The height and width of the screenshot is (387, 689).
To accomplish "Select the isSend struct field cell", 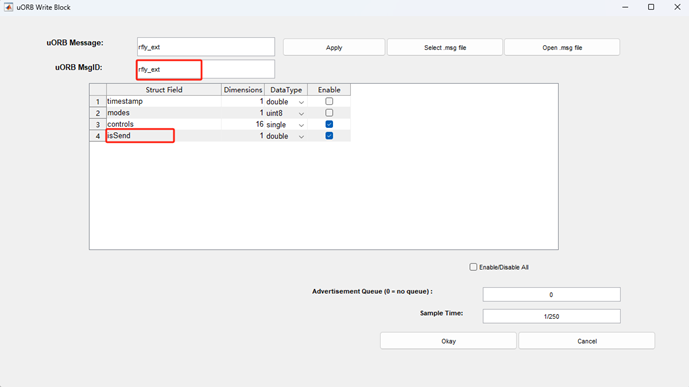I will coord(163,135).
